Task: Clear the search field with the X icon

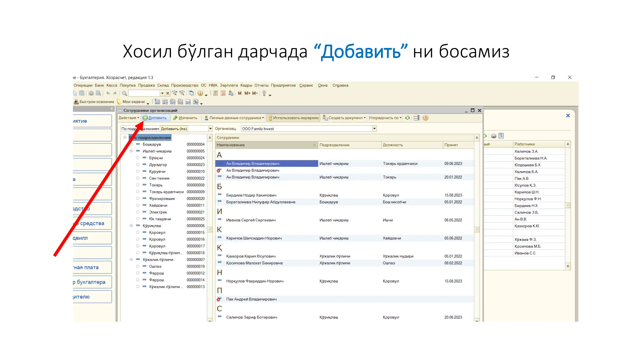Action: click(x=168, y=93)
